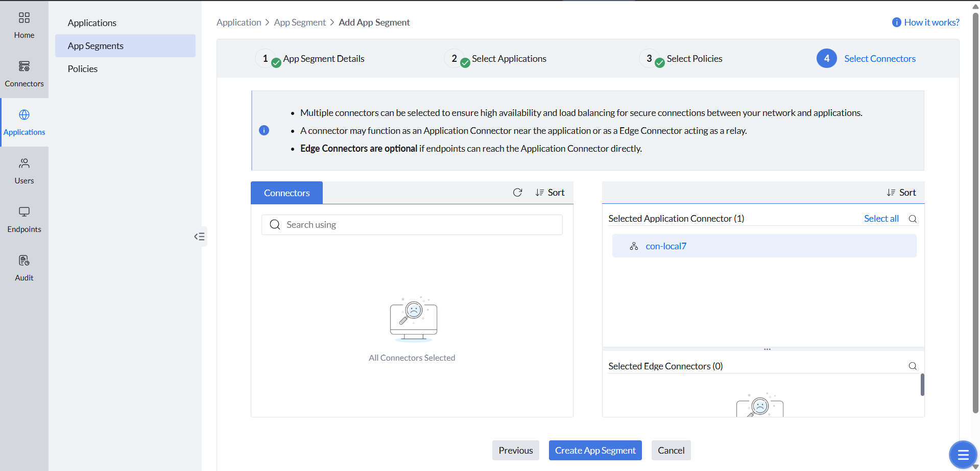Go to Applications in the submenu
Viewport: 980px width, 471px height.
click(x=125, y=23)
